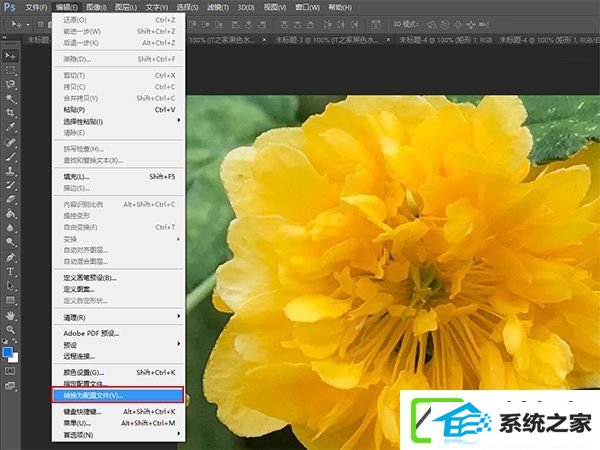Click the 3D slide mode icon

coord(471,24)
